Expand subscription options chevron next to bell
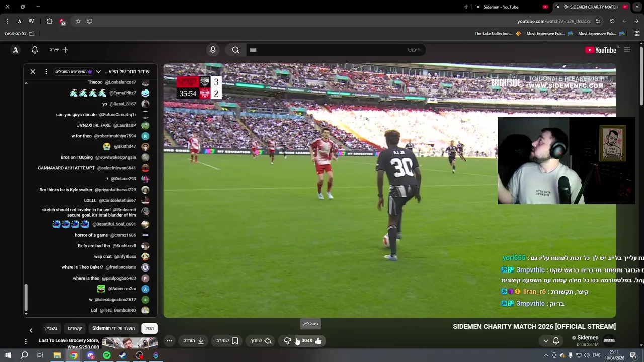644x362 pixels. click(546, 341)
